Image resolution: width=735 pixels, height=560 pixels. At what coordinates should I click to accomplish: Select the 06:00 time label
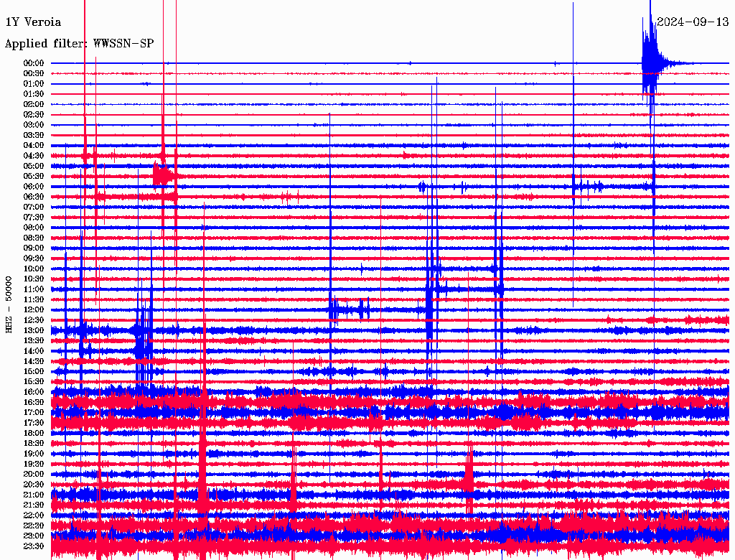coord(34,186)
